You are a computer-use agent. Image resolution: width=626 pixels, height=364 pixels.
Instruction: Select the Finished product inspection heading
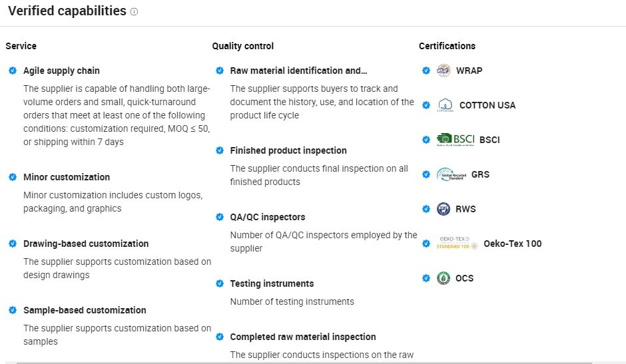pos(288,150)
